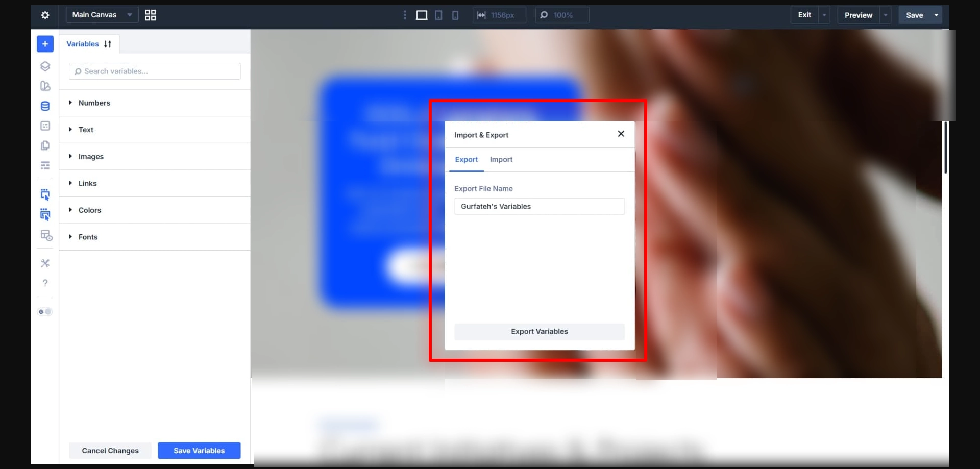Flip the toggle switch at sidebar bottom

(x=45, y=312)
